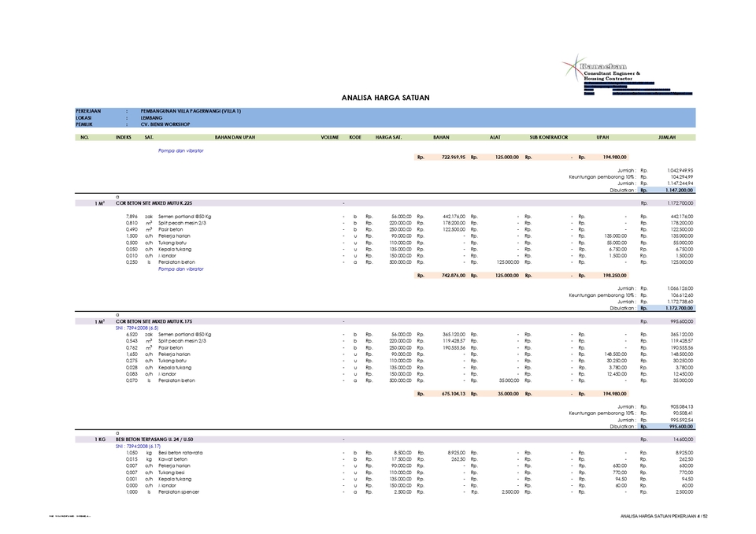Screen dimensions: 756x534
Task: Click the 'SUB KONTRAKTOR' column header
Action: (x=549, y=138)
